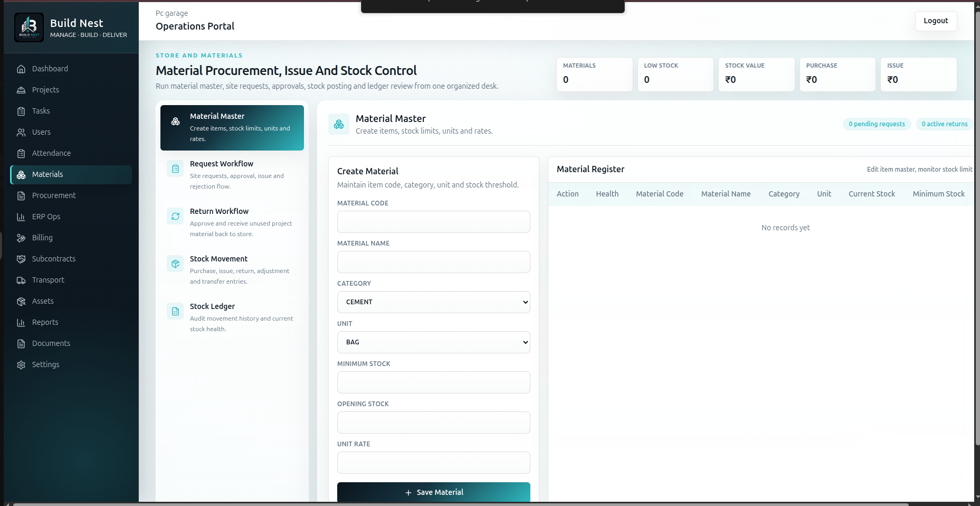
Task: Select the Tasks sidebar item
Action: tap(71, 111)
